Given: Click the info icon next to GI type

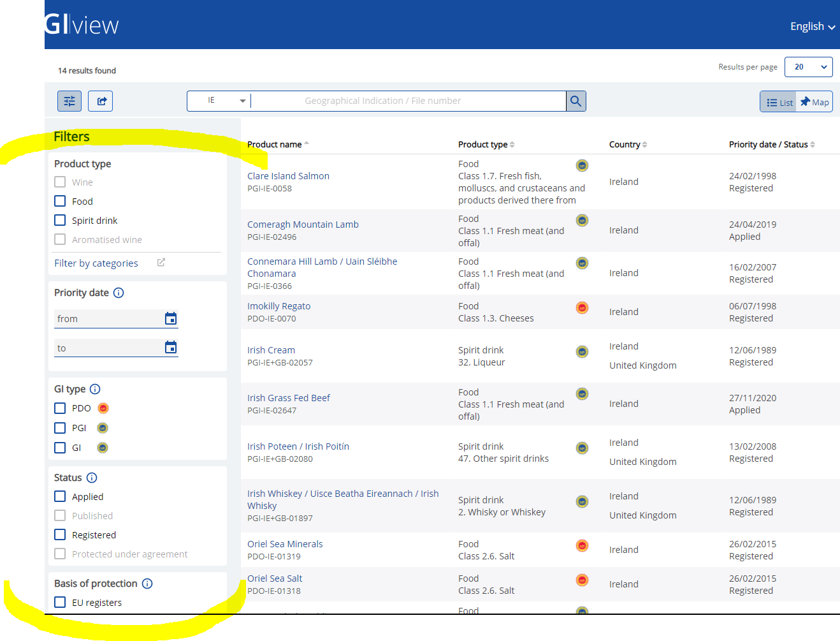Looking at the screenshot, I should (x=95, y=389).
